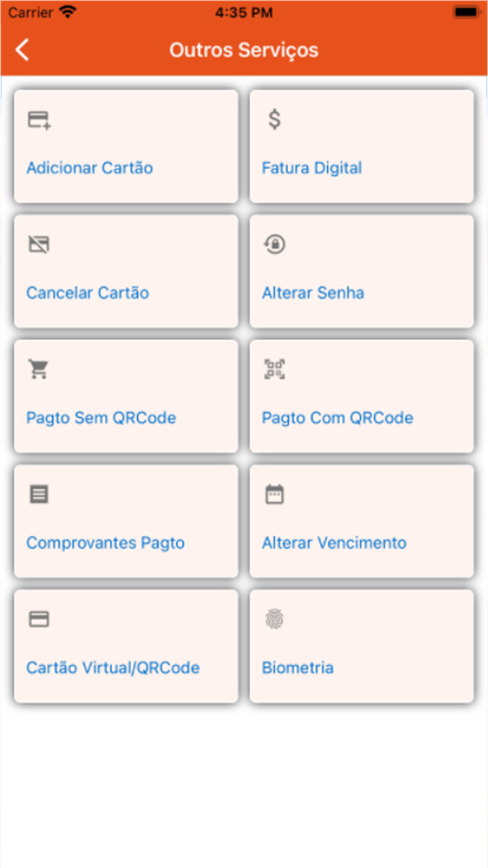
Task: Click the Adicionar Cartão card icon
Action: [38, 120]
